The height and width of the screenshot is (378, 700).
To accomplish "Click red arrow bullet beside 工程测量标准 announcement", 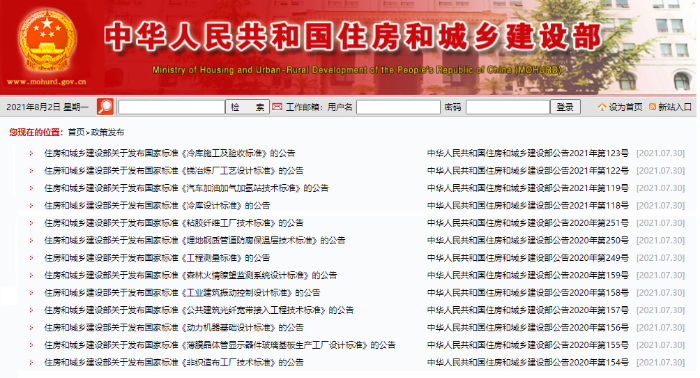I will point(31,258).
